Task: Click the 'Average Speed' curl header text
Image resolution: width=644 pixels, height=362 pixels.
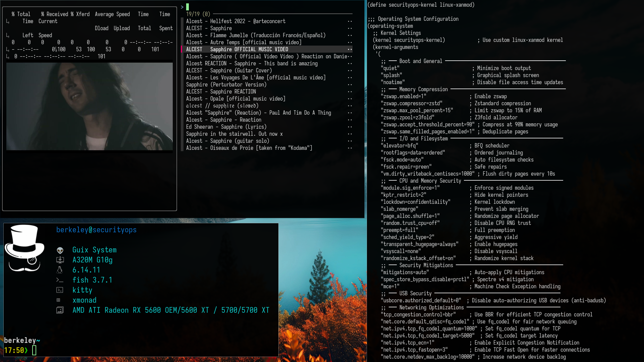Action: coord(112,14)
